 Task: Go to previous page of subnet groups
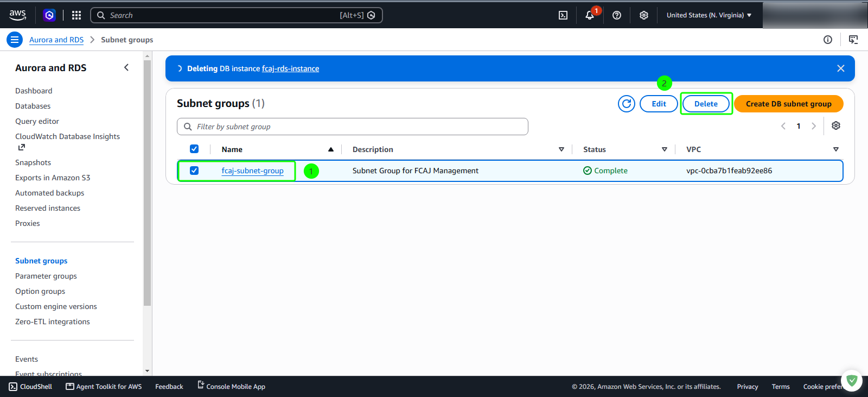click(x=783, y=126)
